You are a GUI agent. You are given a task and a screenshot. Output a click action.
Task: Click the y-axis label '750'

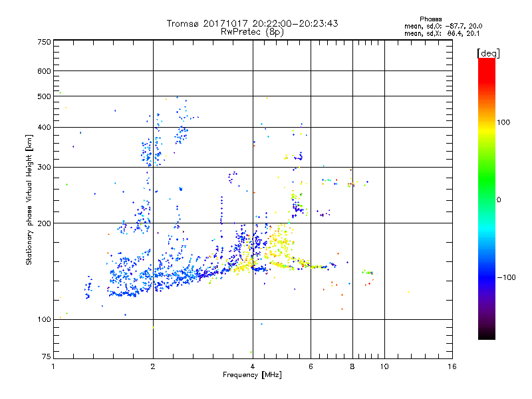coord(44,42)
